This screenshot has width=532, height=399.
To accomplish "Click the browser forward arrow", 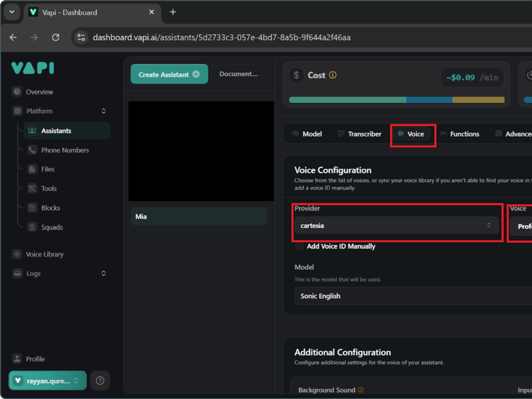I will (x=34, y=37).
